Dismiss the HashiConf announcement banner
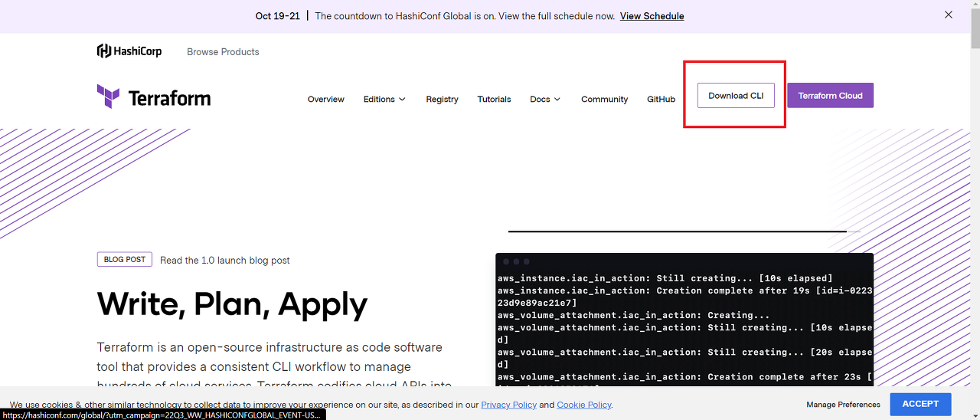Viewport: 980px width, 420px height. tap(949, 15)
